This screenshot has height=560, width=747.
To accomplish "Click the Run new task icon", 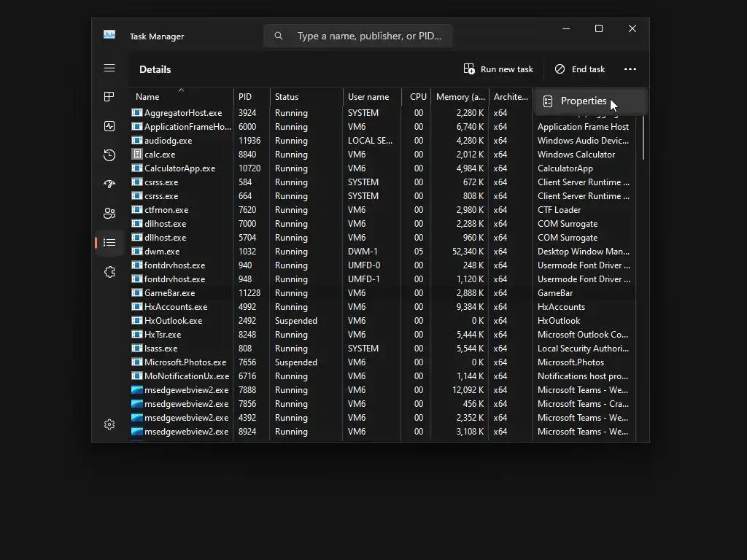I will tap(469, 69).
